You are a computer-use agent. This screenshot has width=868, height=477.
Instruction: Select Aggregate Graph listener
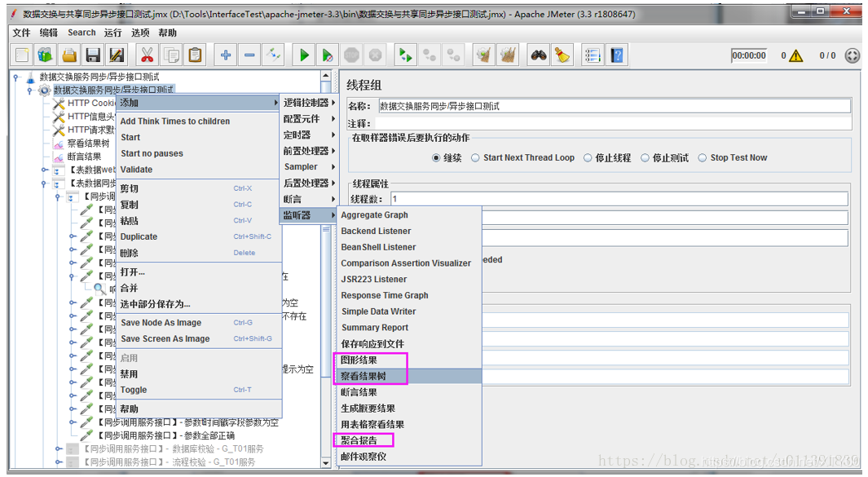click(x=408, y=215)
